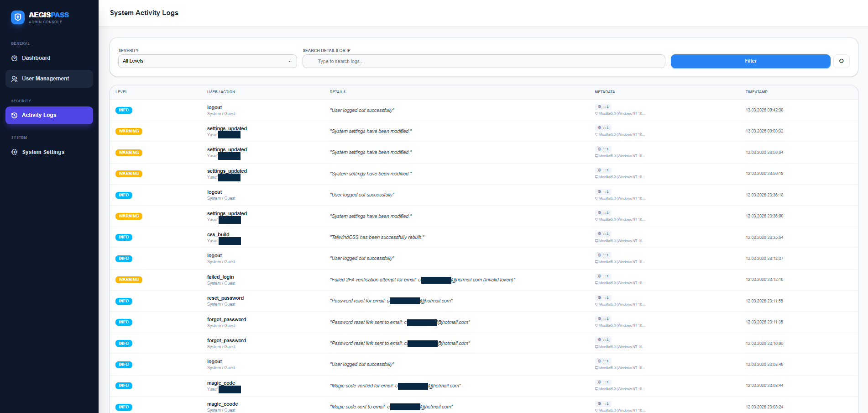This screenshot has width=868, height=413.
Task: Click the System Settings gear icon
Action: pos(15,152)
